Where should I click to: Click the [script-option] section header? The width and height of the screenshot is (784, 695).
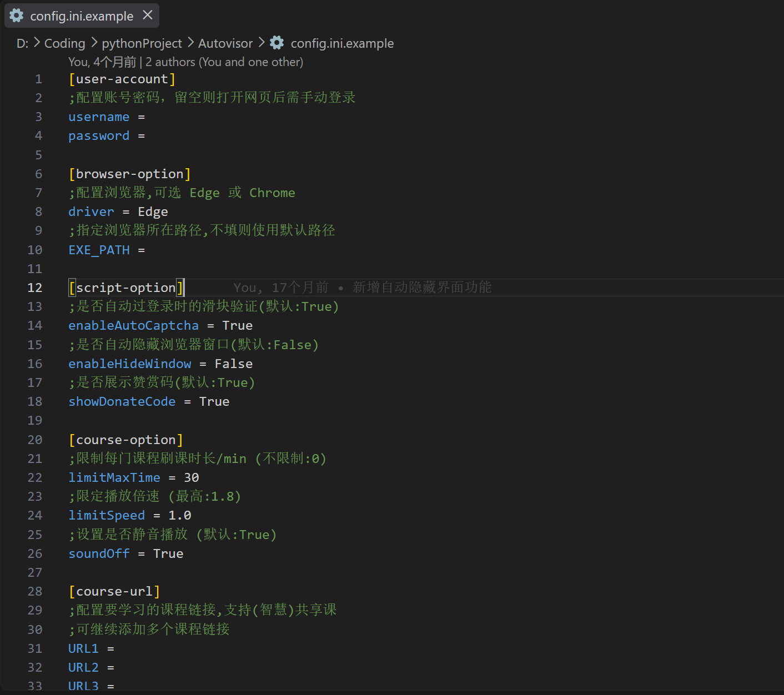click(126, 288)
